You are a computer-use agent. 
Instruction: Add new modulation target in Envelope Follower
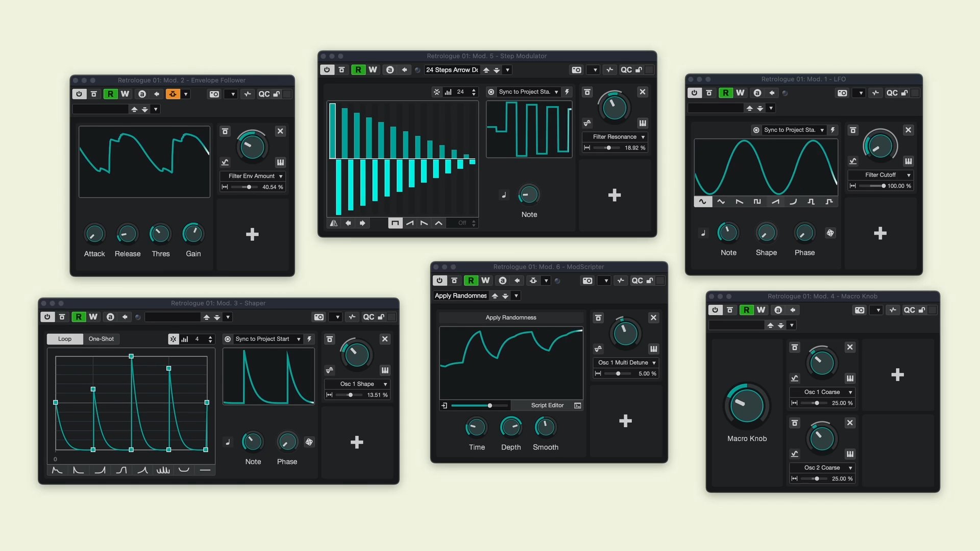pyautogui.click(x=252, y=234)
